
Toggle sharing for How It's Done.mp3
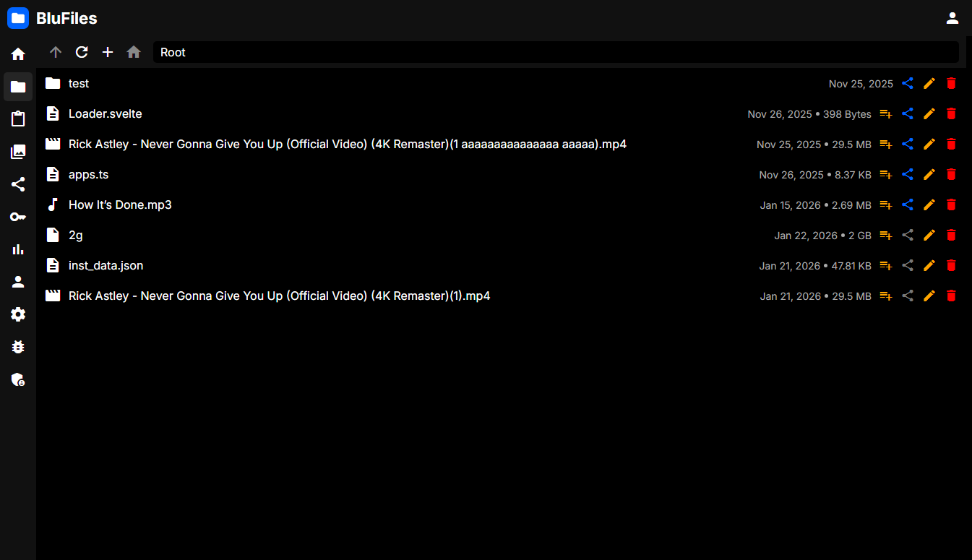[x=908, y=205]
